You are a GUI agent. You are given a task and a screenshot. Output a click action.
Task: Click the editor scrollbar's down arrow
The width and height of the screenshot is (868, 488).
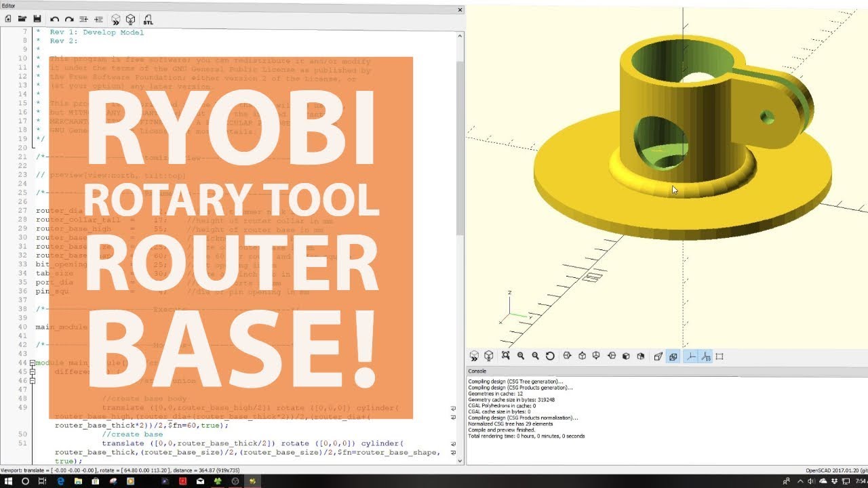[460, 460]
